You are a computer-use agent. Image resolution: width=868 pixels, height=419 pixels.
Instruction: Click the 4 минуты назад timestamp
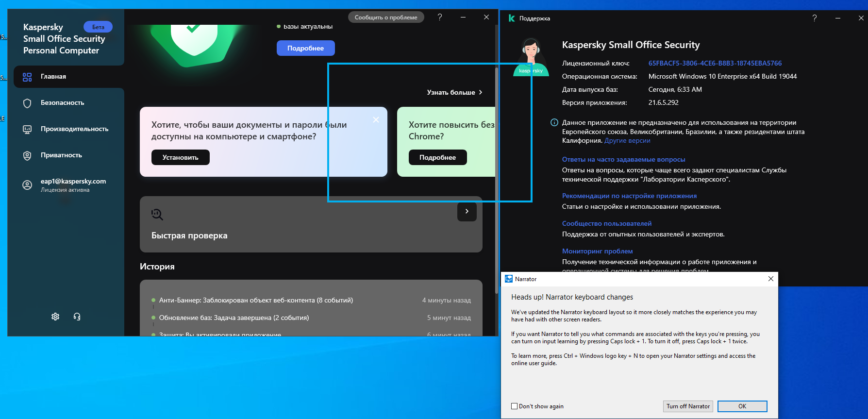coord(447,301)
